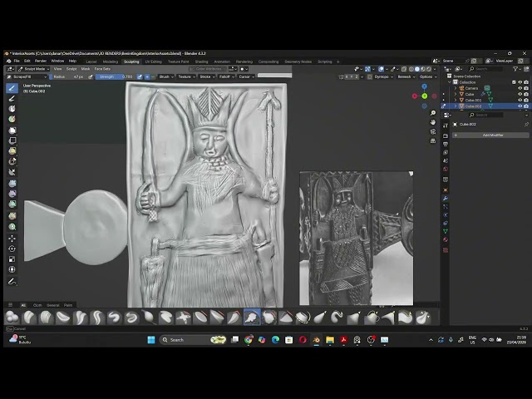Screen dimensions: 532x399
Task: Click the Add Modifier button
Action: click(490, 135)
